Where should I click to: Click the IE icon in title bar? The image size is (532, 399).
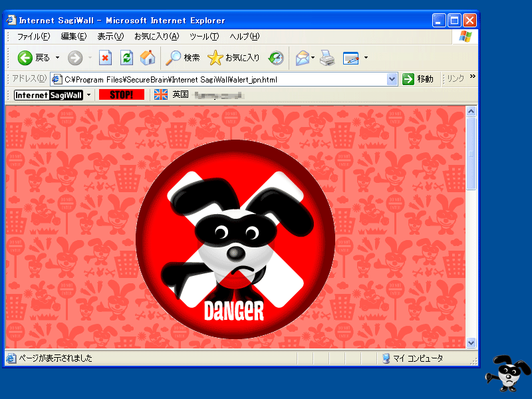11,20
